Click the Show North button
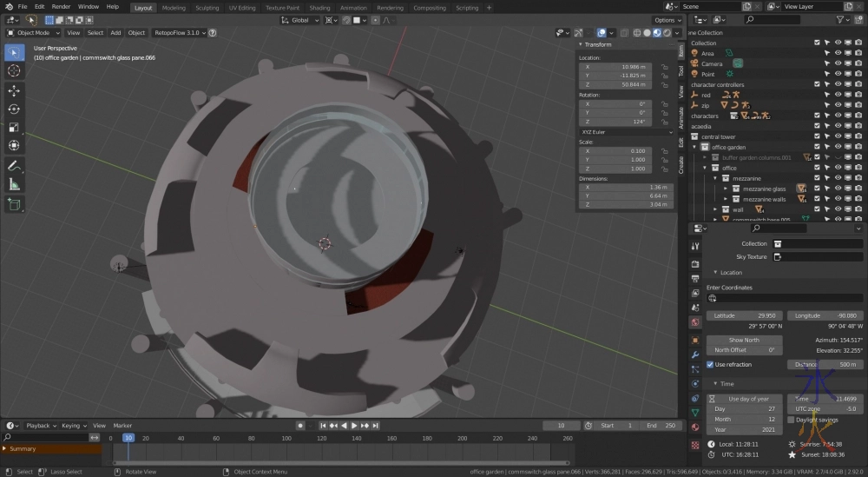This screenshot has width=868, height=477. coord(744,340)
